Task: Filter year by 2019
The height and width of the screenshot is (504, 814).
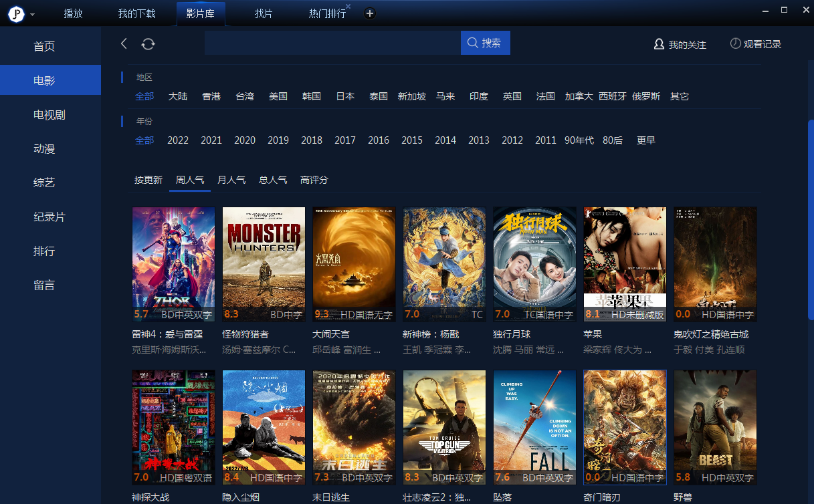Action: 278,140
